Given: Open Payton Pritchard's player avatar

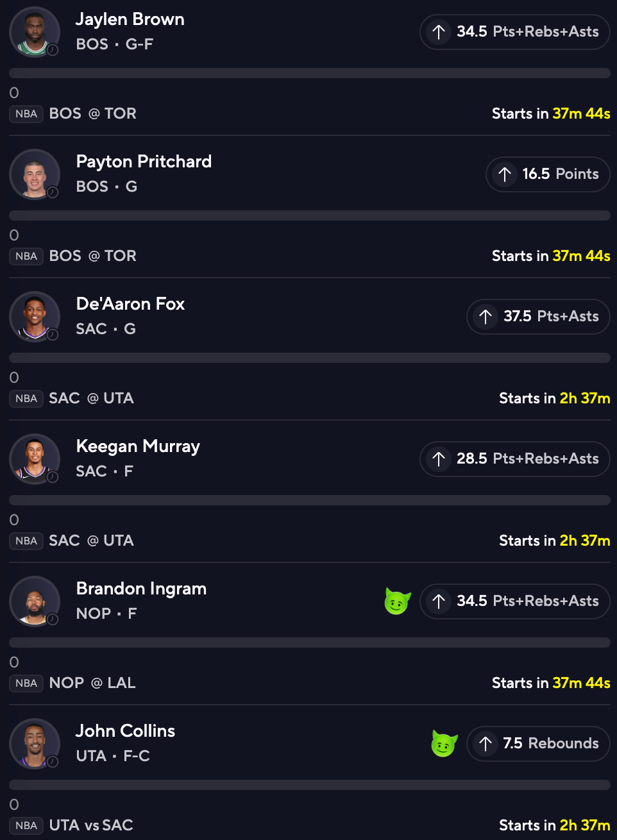Looking at the screenshot, I should coord(35,174).
